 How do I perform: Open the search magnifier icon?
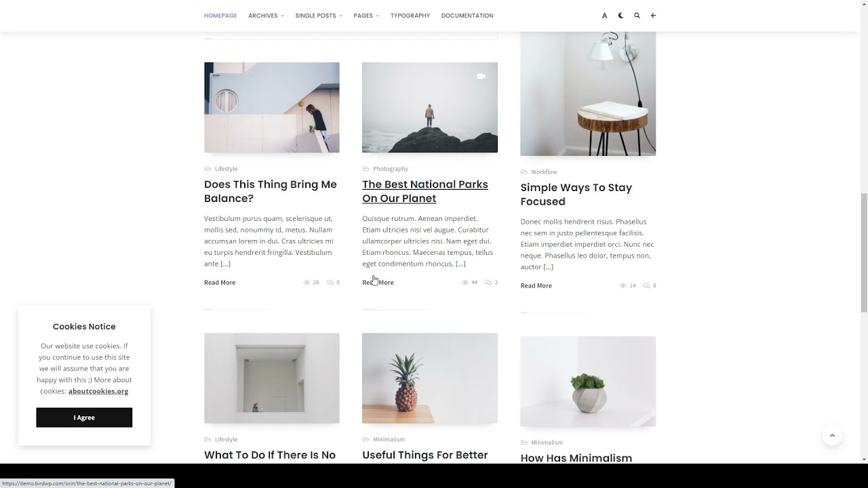click(x=637, y=16)
